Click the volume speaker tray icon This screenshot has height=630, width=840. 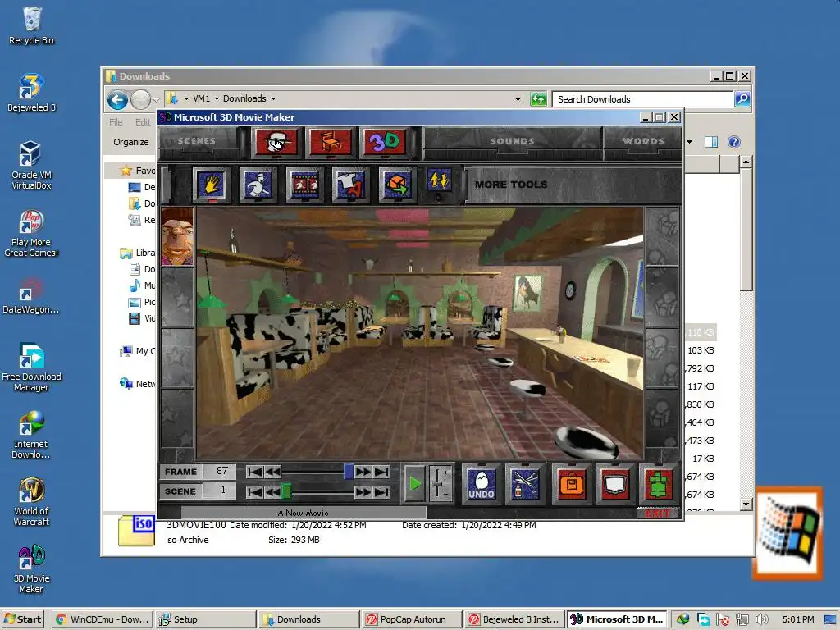pos(761,620)
